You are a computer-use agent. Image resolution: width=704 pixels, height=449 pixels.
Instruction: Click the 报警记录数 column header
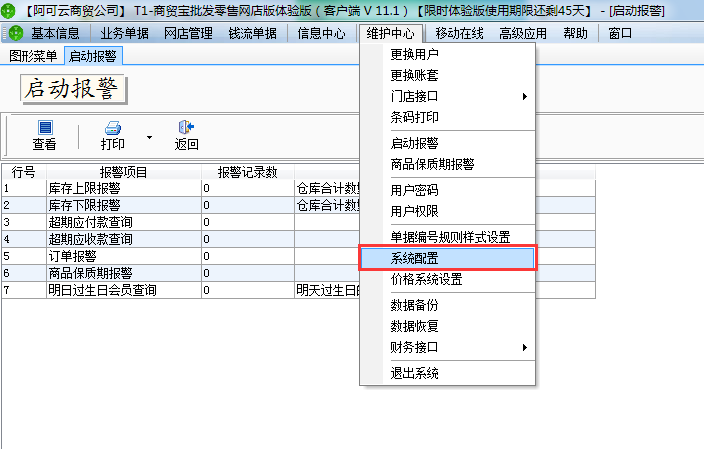click(x=247, y=172)
